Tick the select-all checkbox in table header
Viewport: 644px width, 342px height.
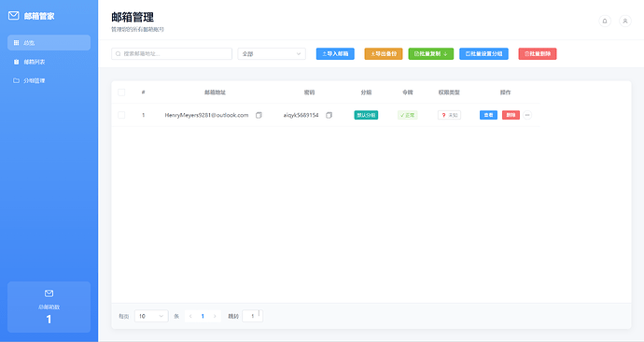[x=121, y=93]
